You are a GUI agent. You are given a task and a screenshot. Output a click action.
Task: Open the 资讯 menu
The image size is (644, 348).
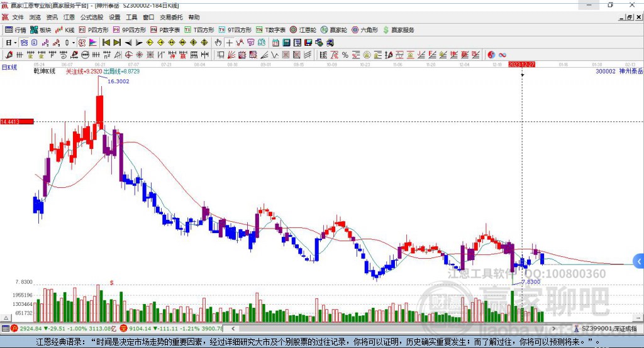coord(52,17)
